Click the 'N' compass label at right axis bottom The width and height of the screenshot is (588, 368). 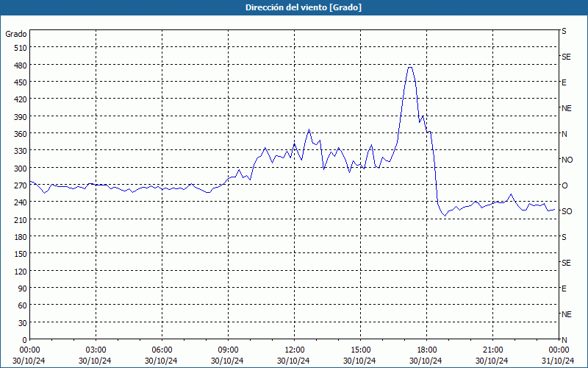564,340
